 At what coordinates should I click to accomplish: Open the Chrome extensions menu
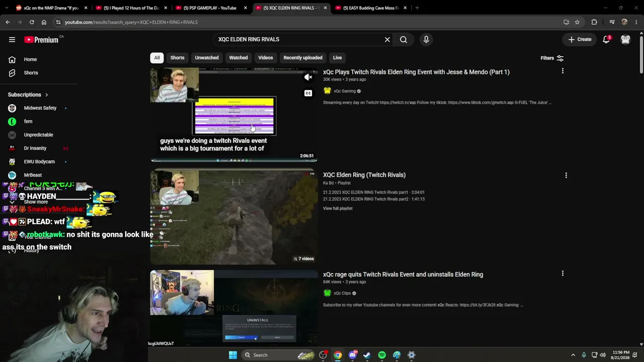pyautogui.click(x=594, y=22)
